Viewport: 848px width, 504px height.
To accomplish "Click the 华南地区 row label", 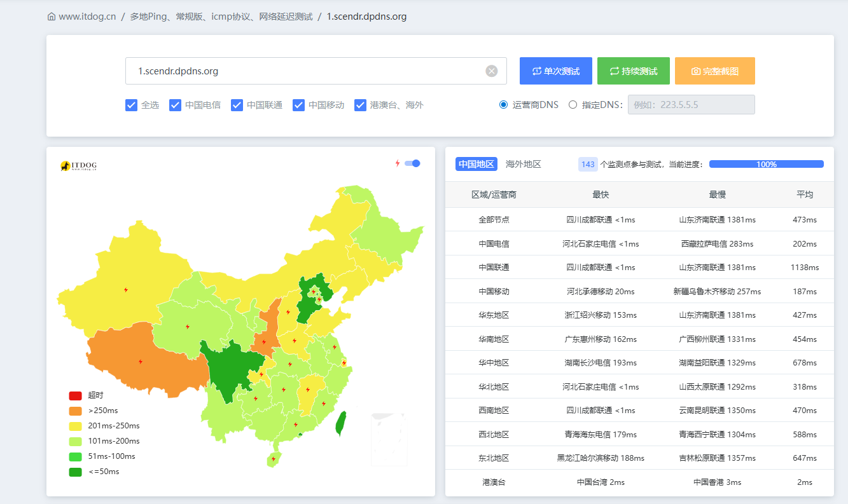I will tap(494, 339).
